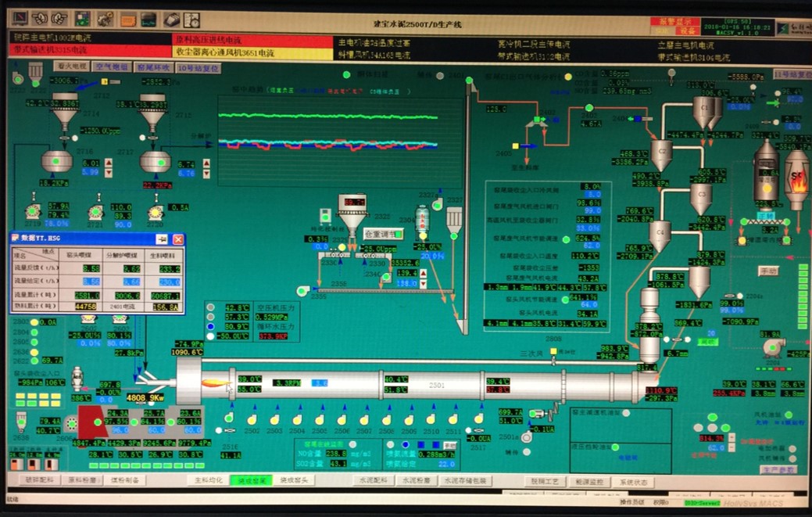
Task: Close the 数据YT.HSG data popup
Action: (178, 239)
